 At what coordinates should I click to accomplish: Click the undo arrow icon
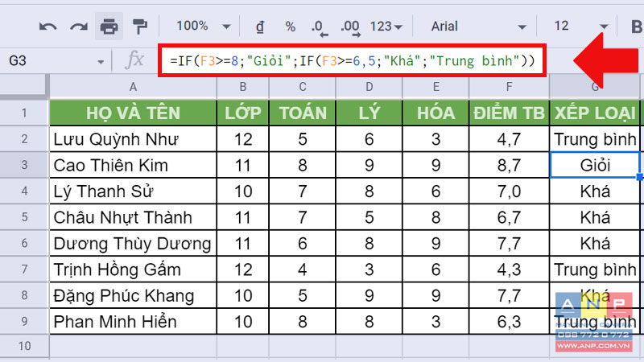tap(47, 27)
